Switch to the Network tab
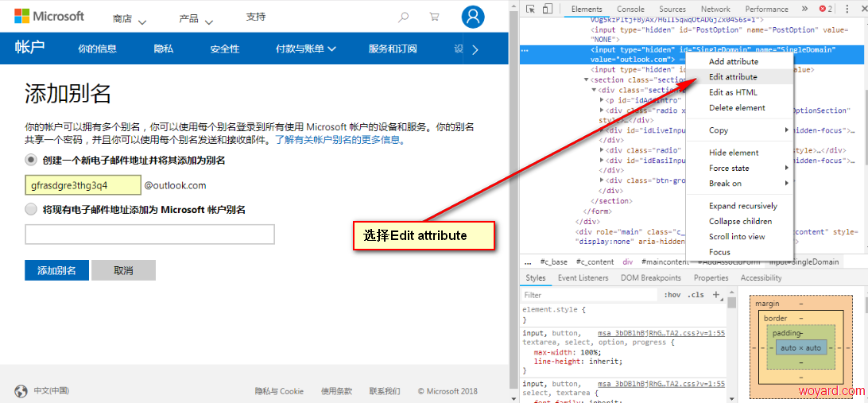 715,9
